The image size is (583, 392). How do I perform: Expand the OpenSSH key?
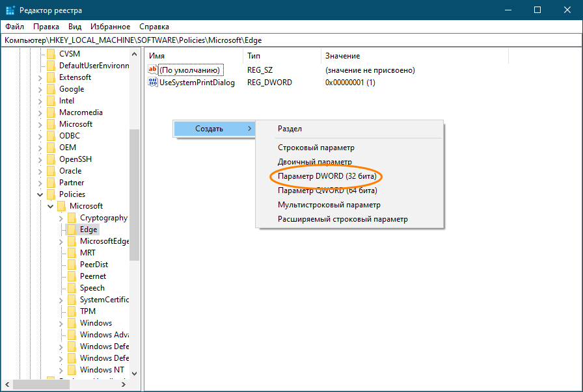[x=40, y=160]
